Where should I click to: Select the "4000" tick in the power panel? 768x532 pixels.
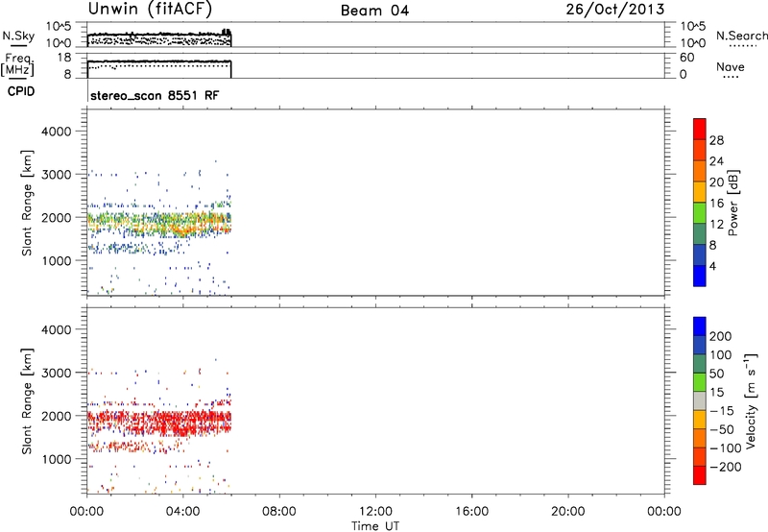pos(57,132)
